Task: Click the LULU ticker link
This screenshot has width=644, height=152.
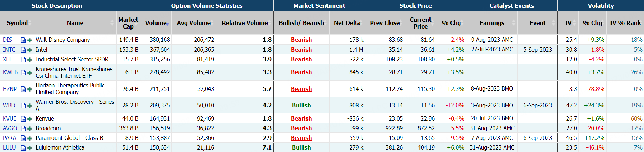Action: (9, 148)
